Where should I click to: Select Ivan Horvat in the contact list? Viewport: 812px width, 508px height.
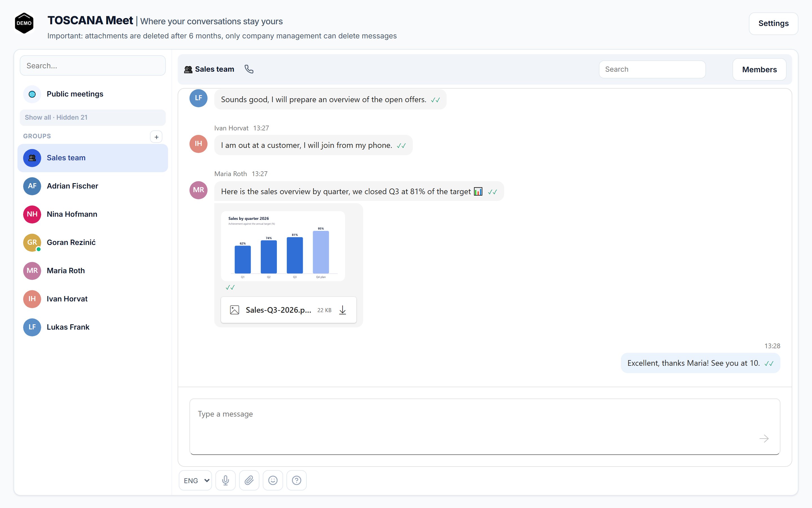pos(92,299)
